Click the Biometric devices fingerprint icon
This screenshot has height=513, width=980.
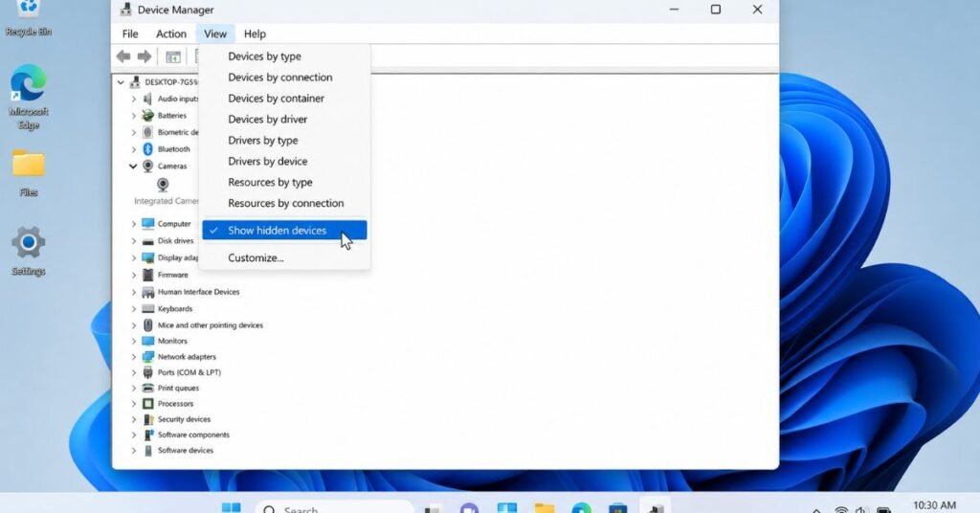(147, 132)
